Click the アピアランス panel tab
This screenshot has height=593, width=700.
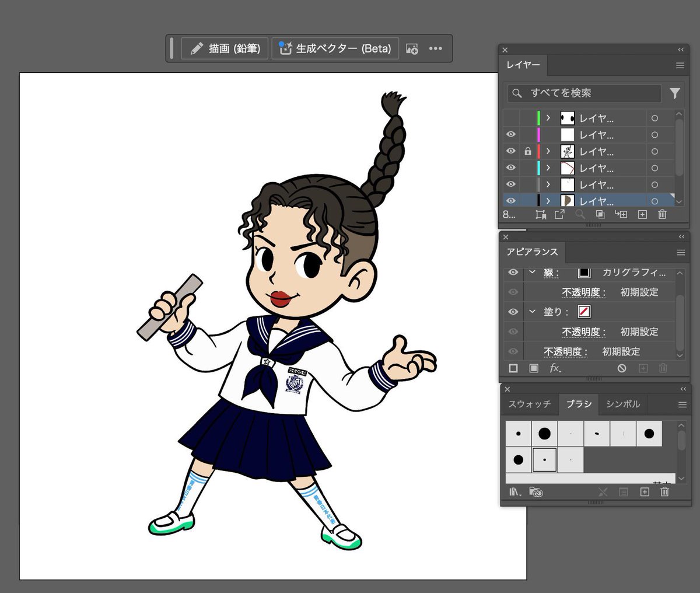point(532,252)
